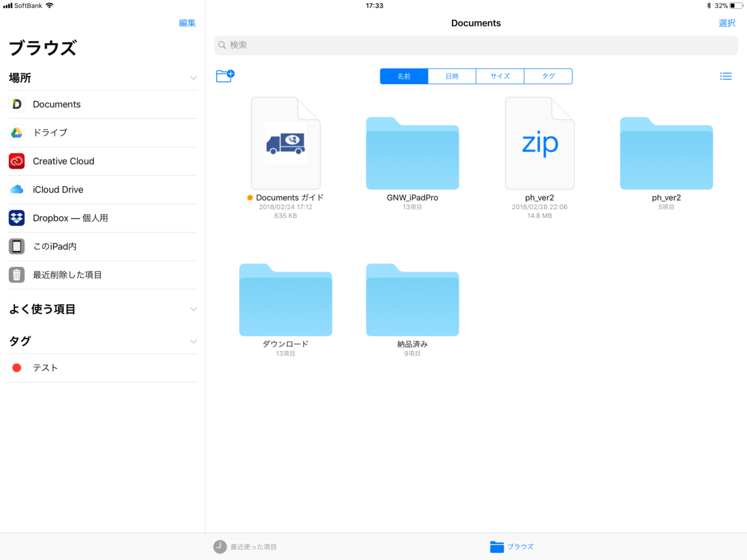The width and height of the screenshot is (747, 560).
Task: Select the このiPad内 label
Action: click(x=55, y=246)
